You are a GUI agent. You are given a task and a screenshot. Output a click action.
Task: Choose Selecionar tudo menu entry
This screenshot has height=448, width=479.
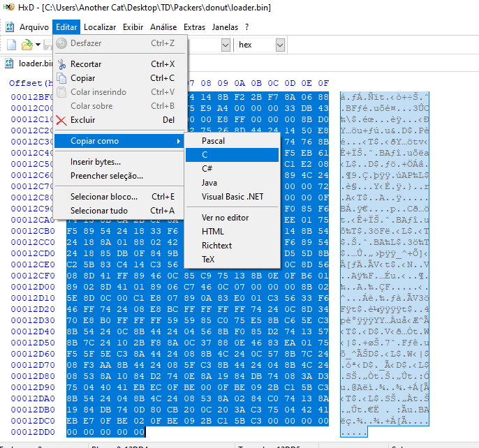coord(120,211)
